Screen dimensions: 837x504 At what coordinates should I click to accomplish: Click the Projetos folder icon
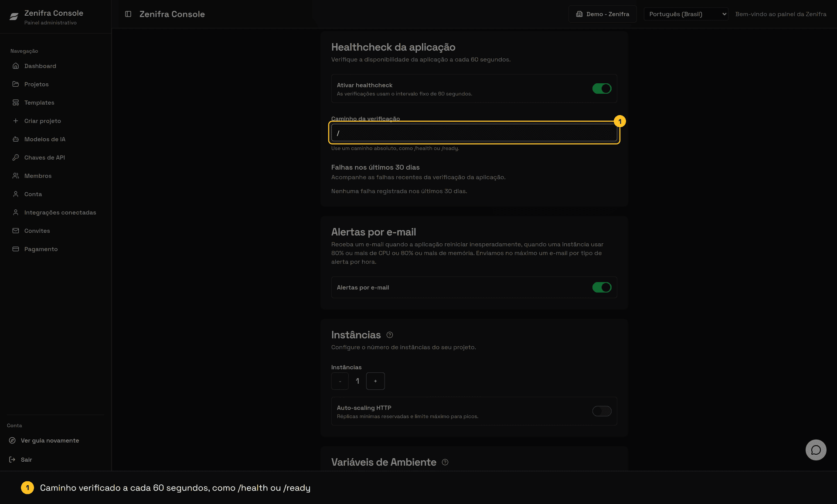(x=16, y=84)
